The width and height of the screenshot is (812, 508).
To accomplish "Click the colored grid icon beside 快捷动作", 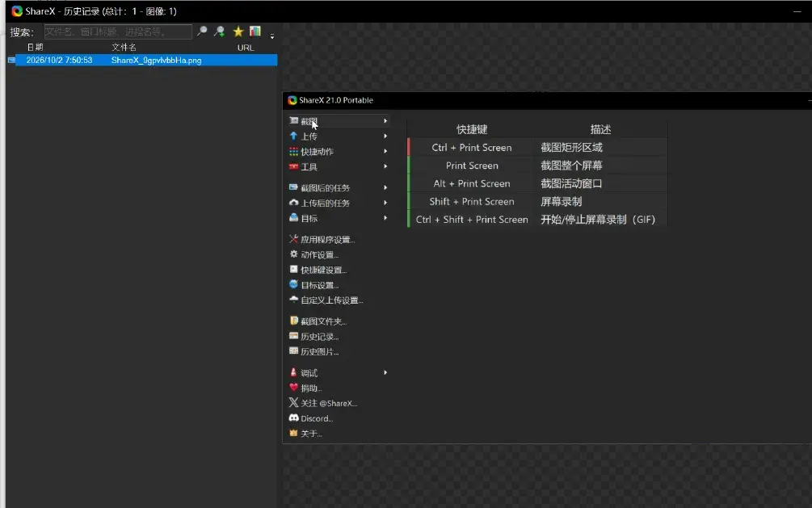I will point(293,151).
